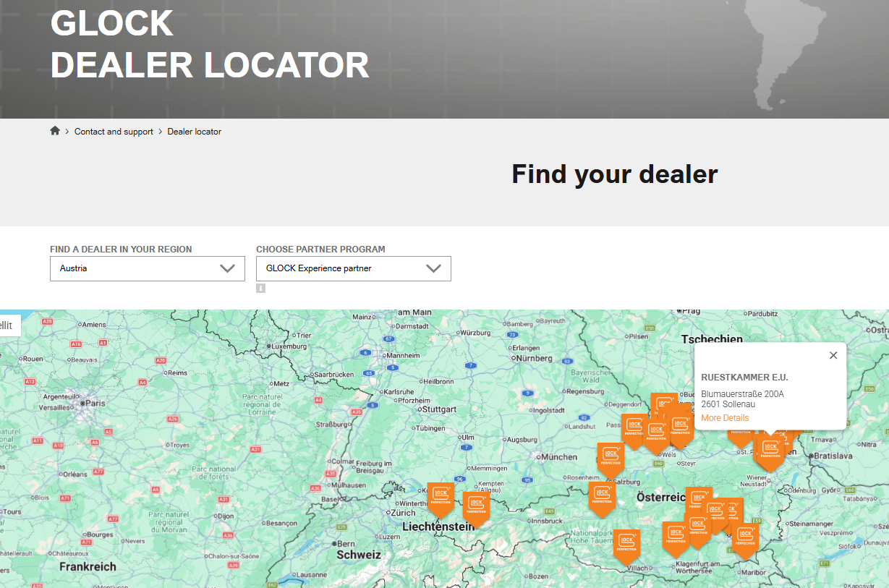Click the CHOOSE PARTNER PROGRAM label

(x=320, y=250)
